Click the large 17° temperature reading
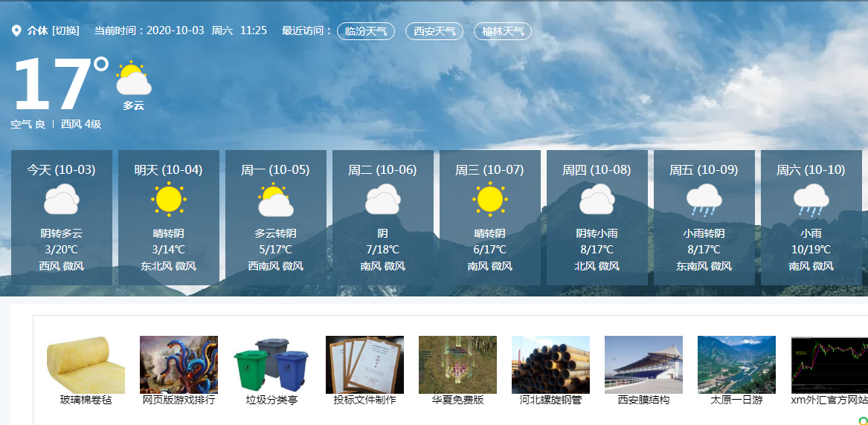This screenshot has height=425, width=868. point(61,83)
